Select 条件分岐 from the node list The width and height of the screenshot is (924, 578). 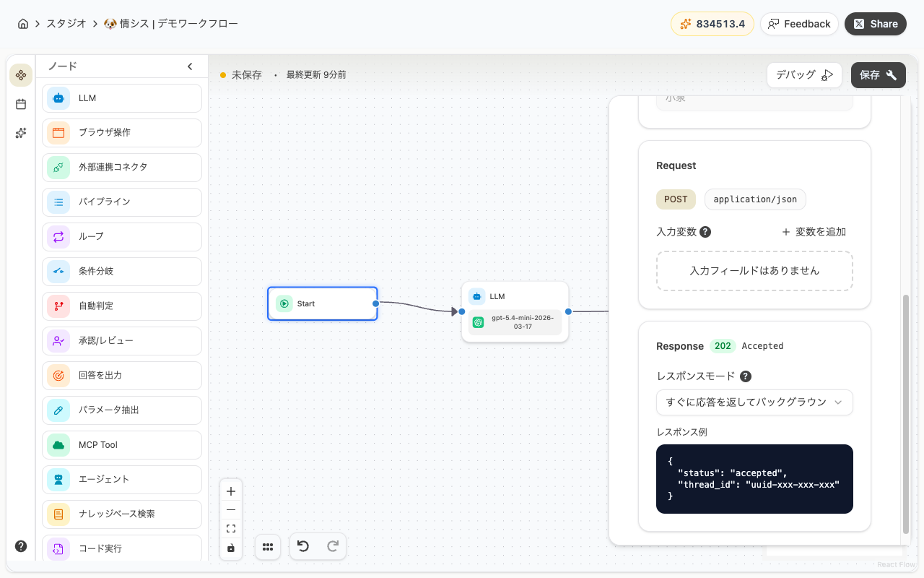122,272
